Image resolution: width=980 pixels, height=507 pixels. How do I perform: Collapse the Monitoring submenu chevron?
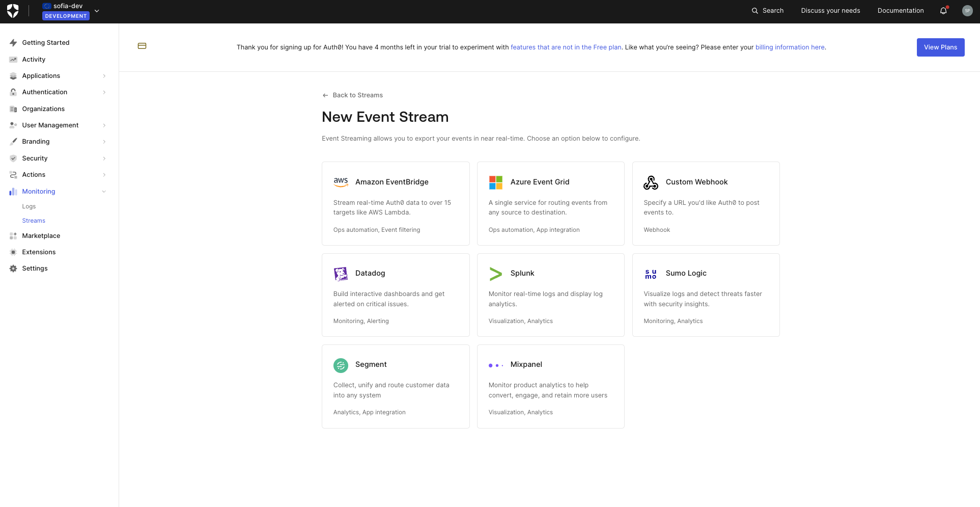tap(104, 192)
